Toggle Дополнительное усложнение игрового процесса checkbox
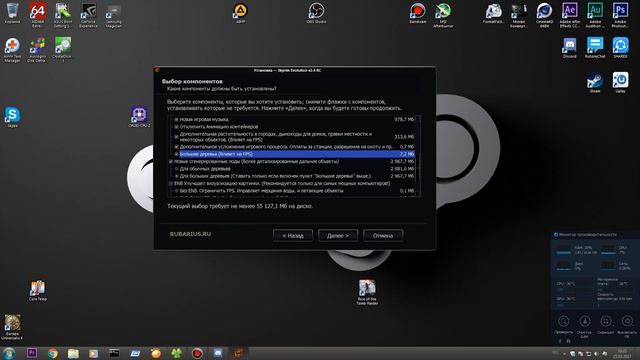This screenshot has width=640, height=360. click(x=176, y=147)
